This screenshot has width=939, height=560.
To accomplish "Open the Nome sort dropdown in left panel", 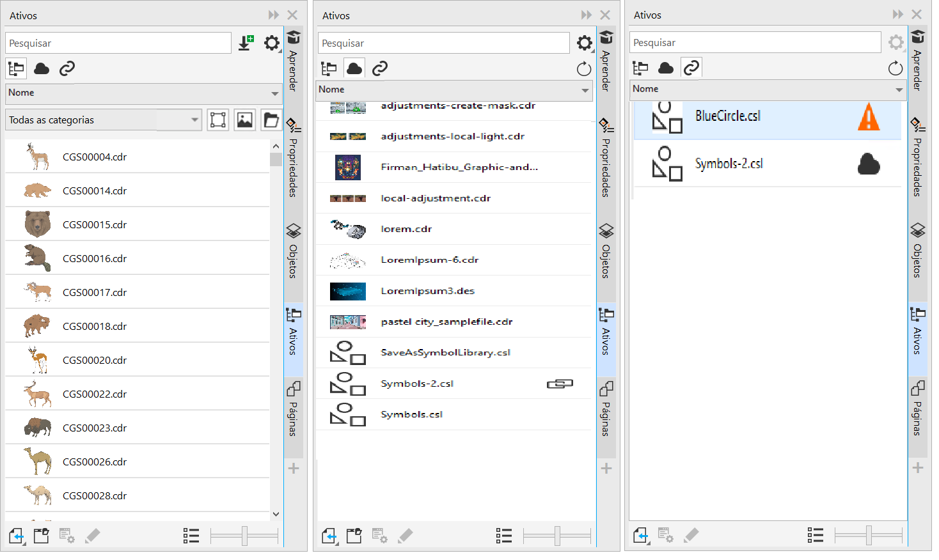I will pyautogui.click(x=274, y=93).
